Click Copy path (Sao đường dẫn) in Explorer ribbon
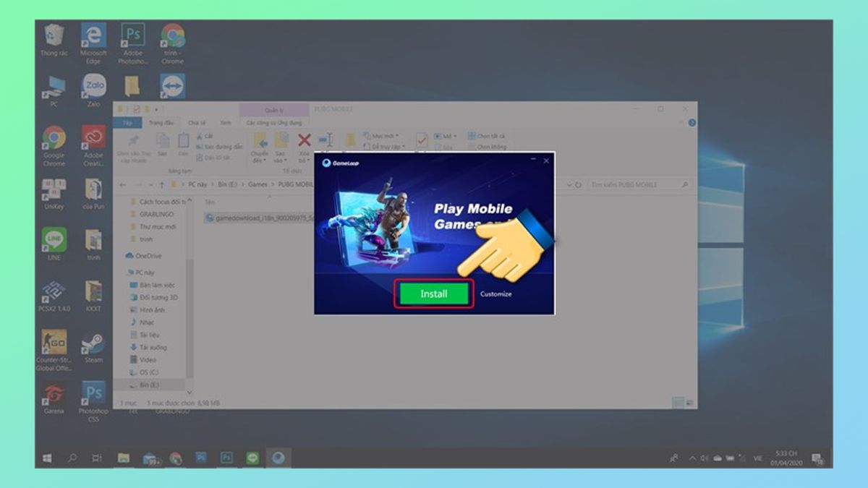Screen dimensions: 868x488 (218, 147)
